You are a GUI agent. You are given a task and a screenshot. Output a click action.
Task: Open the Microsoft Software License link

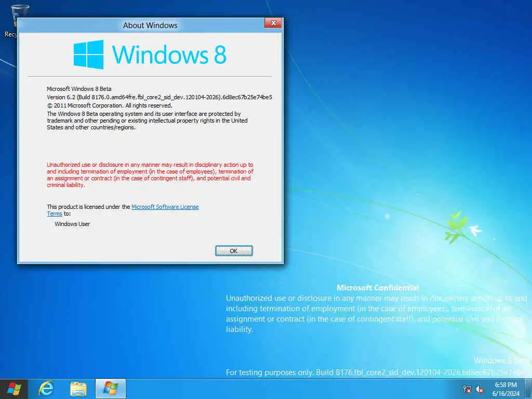(x=165, y=207)
